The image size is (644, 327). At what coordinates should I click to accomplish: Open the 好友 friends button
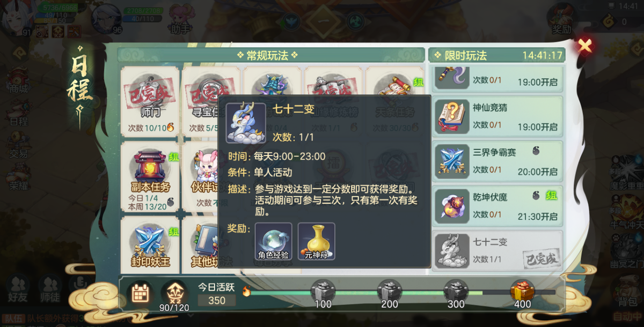point(18,289)
